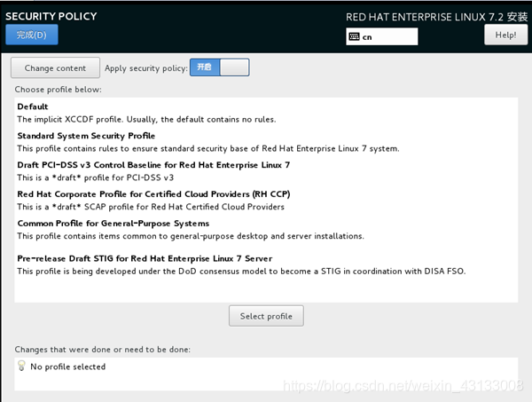
Task: Toggle the Apply security policy switch
Action: click(x=220, y=67)
